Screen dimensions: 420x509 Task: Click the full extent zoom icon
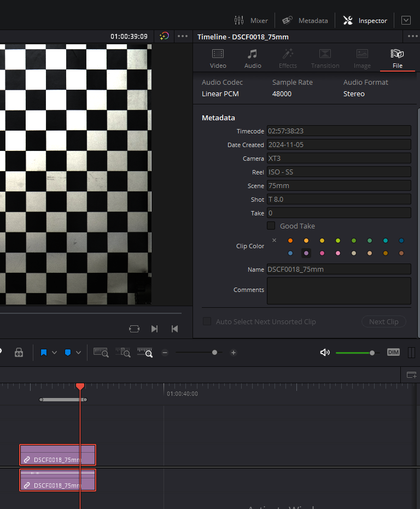click(101, 353)
